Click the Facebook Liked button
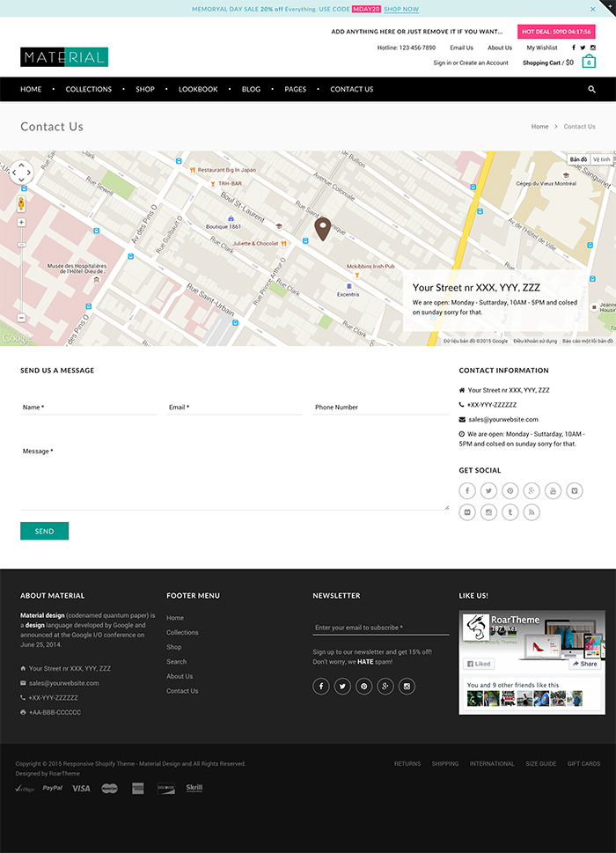Viewport: 616px width, 853px height. pos(479,664)
